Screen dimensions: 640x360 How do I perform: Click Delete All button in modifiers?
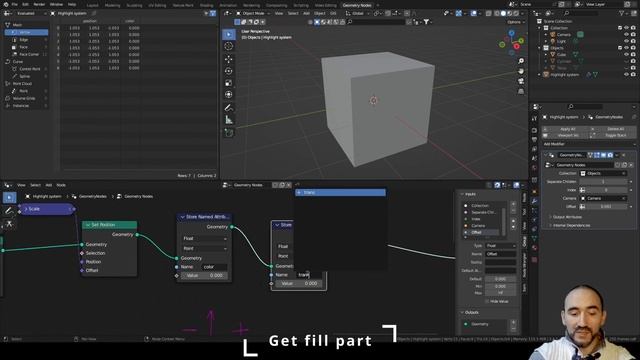[x=613, y=129]
